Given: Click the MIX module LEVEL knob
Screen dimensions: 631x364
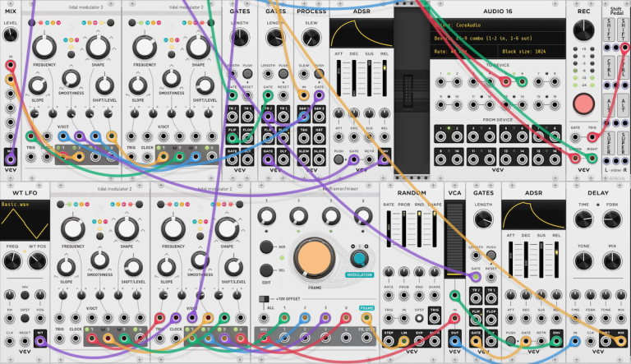Looking at the screenshot, I should pyautogui.click(x=11, y=35).
